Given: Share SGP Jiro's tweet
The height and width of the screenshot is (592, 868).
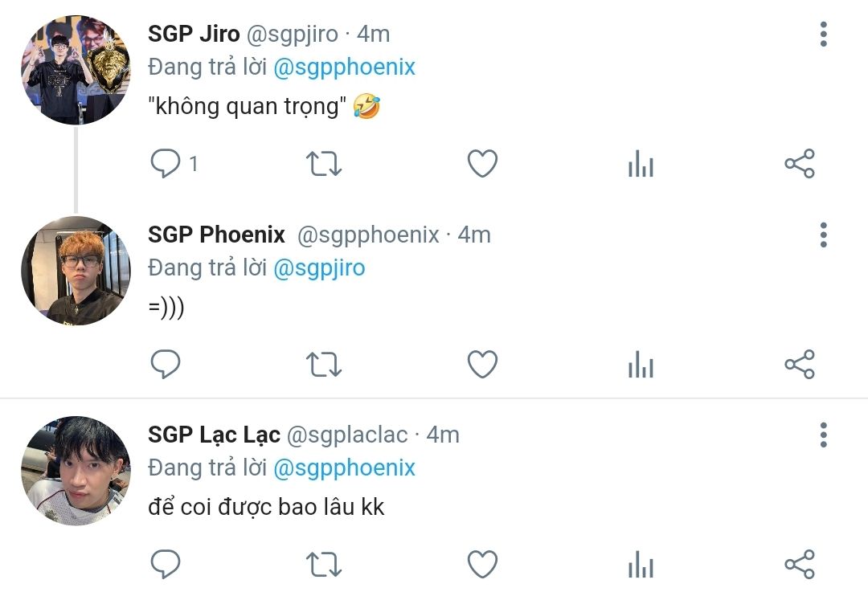Looking at the screenshot, I should point(800,163).
